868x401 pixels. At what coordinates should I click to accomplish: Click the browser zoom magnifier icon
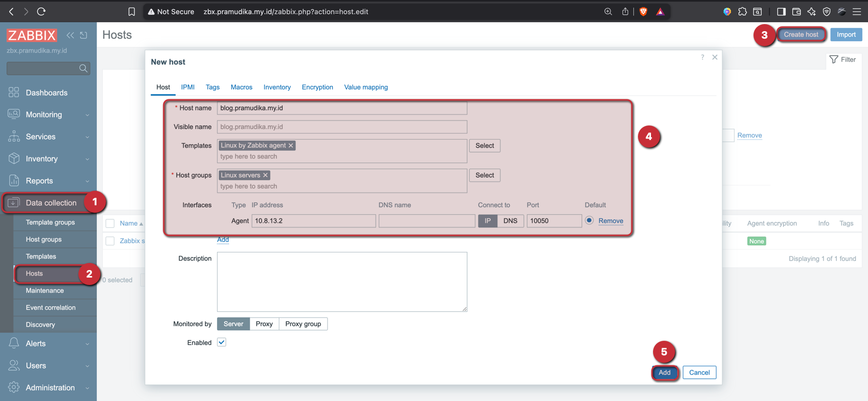tap(608, 12)
